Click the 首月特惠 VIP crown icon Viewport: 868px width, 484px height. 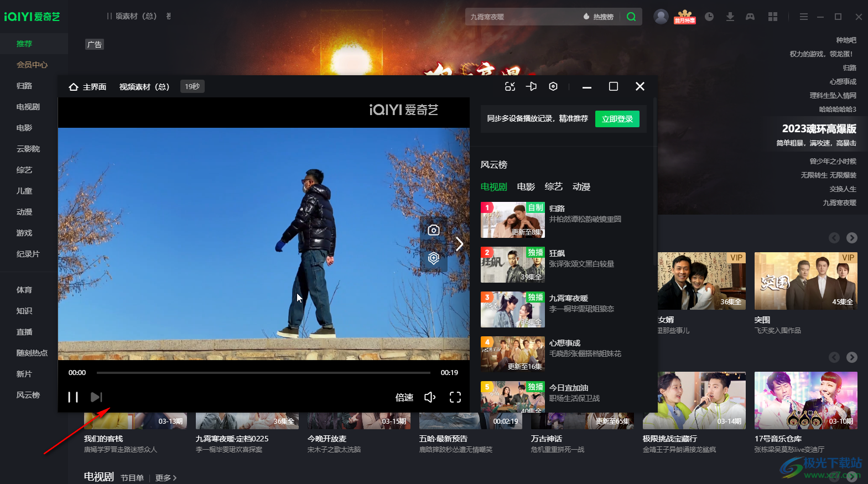[685, 17]
